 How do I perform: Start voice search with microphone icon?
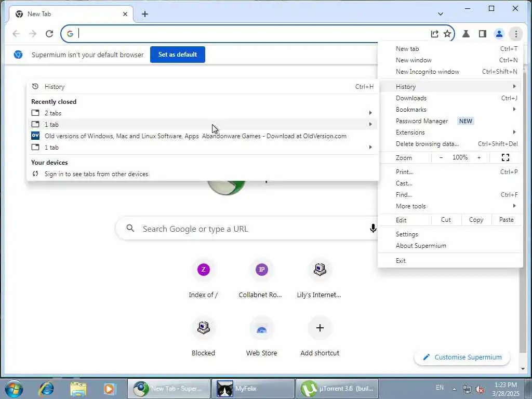coord(373,229)
